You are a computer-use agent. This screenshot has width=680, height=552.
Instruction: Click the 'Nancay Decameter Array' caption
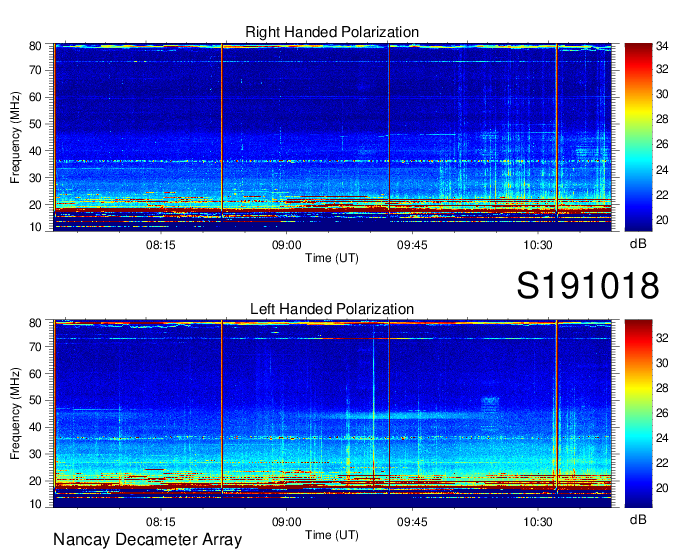click(147, 540)
